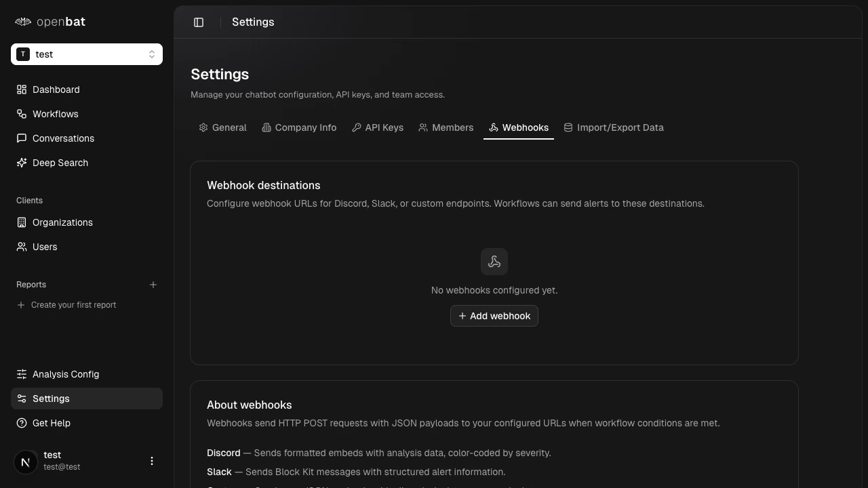Click the Get Help question mark
868x488 pixels.
pyautogui.click(x=21, y=423)
